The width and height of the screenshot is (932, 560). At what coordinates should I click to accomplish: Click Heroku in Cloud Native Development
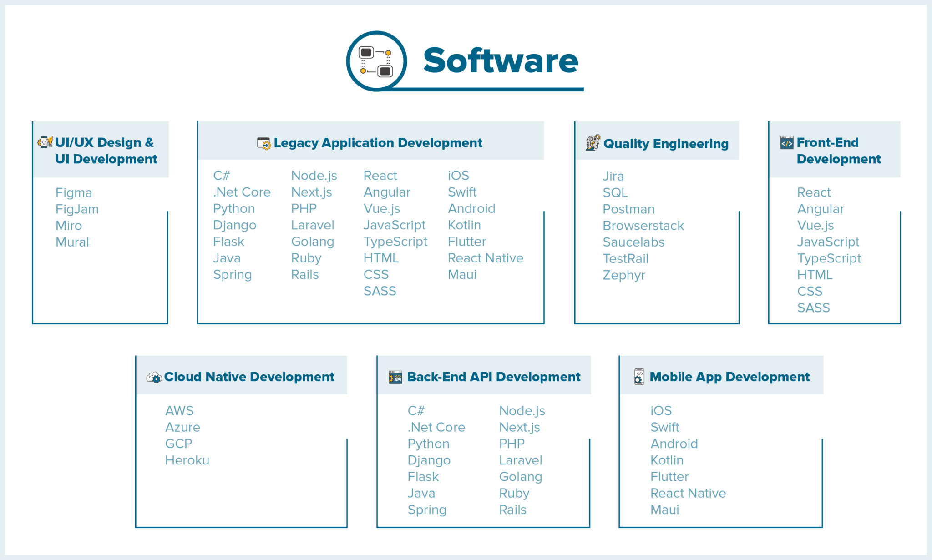coord(187,460)
